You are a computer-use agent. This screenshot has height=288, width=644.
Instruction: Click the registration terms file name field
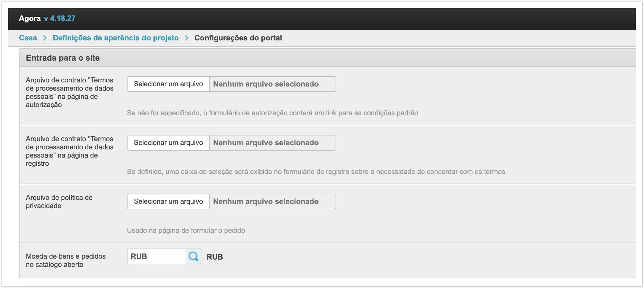272,143
